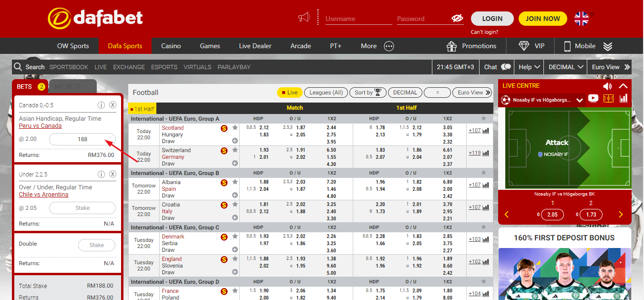Favorite the Scotland vs Hungary match
This screenshot has height=300, width=644.
coord(235,128)
